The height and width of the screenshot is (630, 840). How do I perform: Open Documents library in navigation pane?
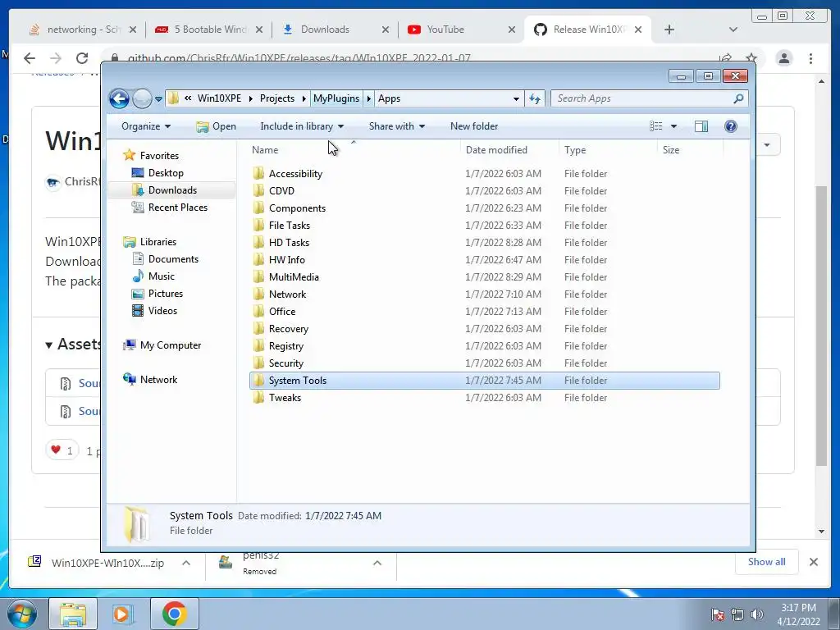pos(173,258)
